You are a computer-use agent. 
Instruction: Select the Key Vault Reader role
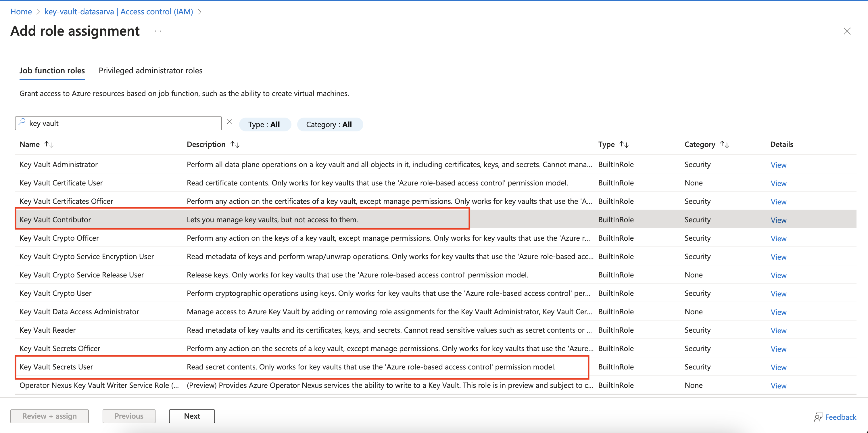435,330
